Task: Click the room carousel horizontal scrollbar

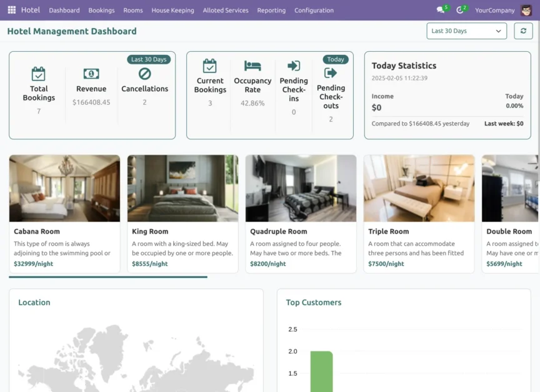Action: [108, 277]
